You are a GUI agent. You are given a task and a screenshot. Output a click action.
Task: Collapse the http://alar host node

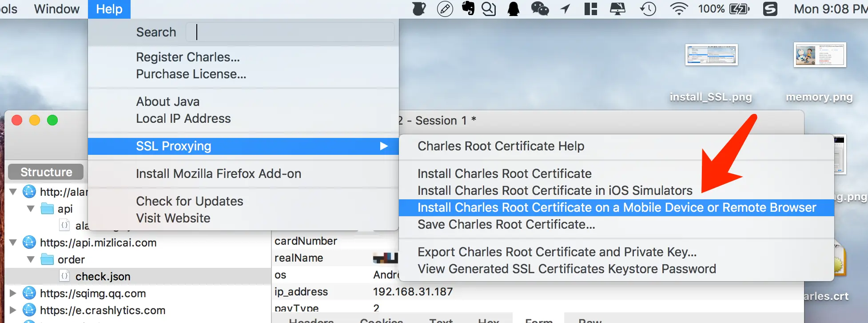coord(13,192)
